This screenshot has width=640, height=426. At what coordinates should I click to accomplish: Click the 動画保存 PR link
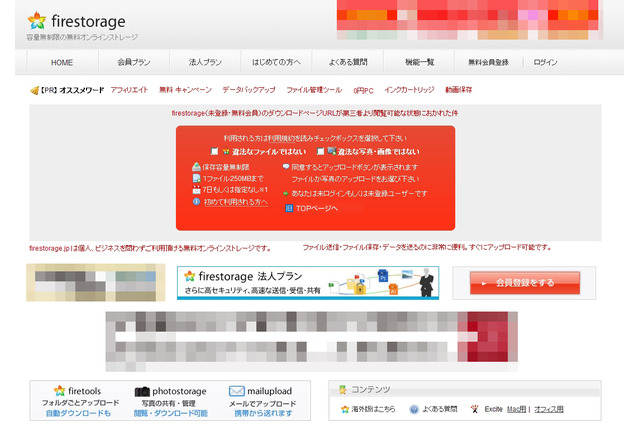(x=458, y=90)
